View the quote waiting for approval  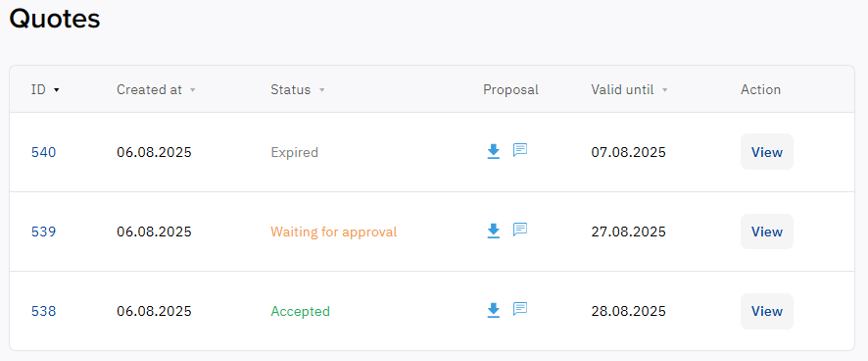(x=767, y=232)
